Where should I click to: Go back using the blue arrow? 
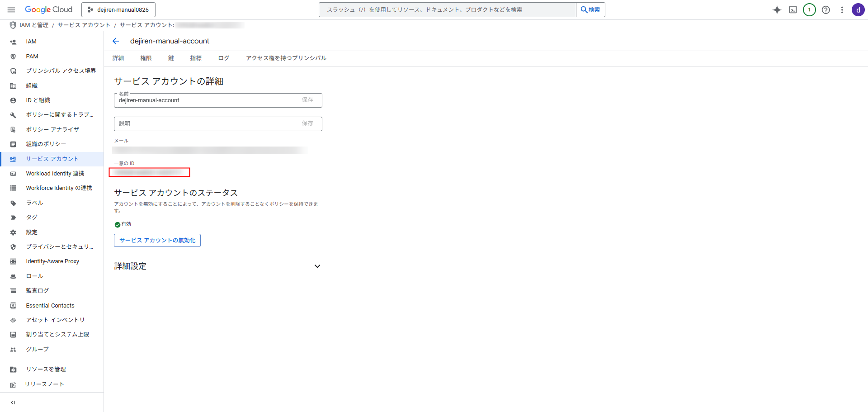[x=116, y=41]
